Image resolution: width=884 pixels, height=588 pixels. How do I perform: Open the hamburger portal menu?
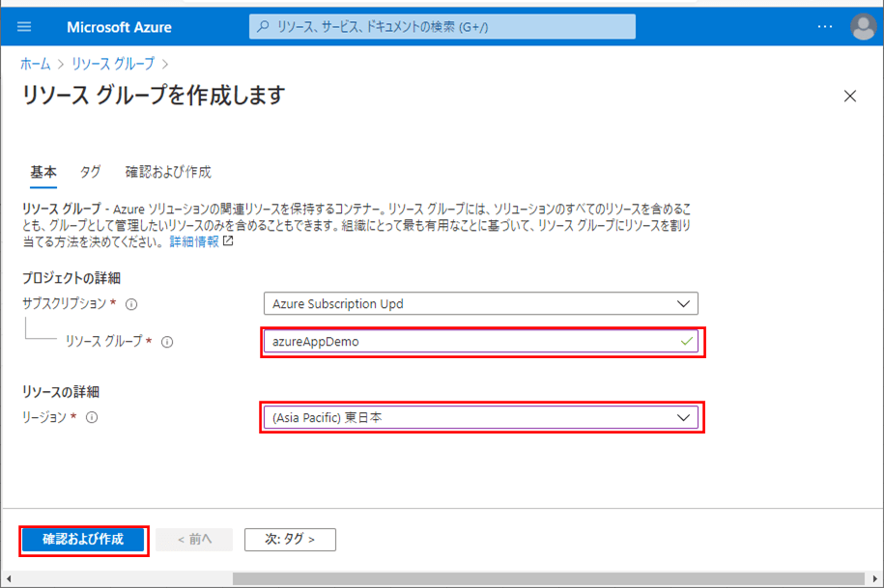coord(24,27)
